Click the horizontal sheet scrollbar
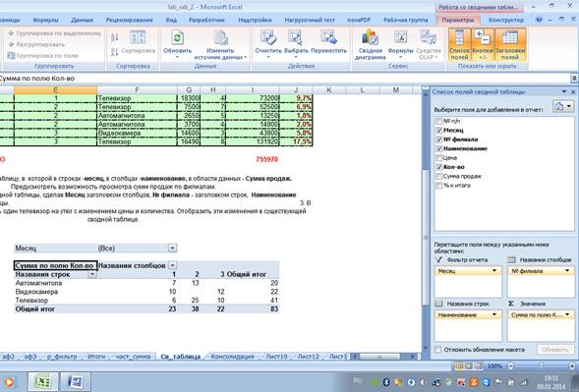The height and width of the screenshot is (392, 579). [x=380, y=357]
